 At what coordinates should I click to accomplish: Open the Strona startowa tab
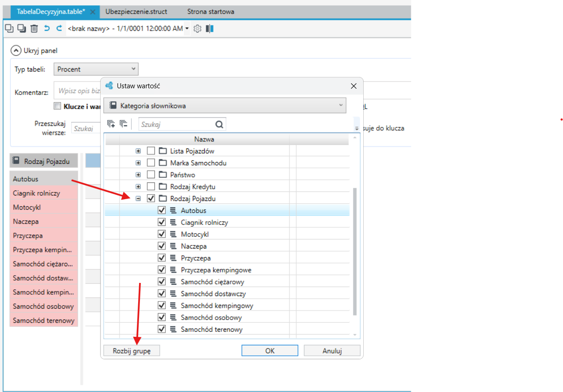[x=211, y=12]
